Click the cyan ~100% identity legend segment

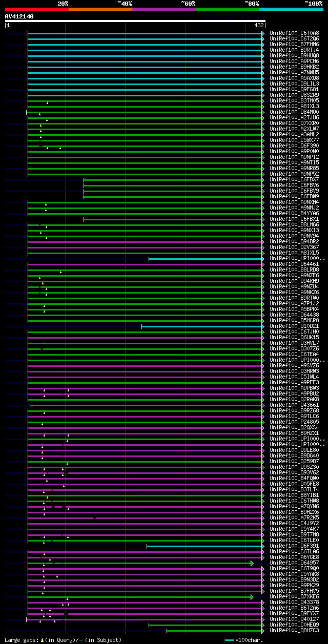click(x=291, y=9)
